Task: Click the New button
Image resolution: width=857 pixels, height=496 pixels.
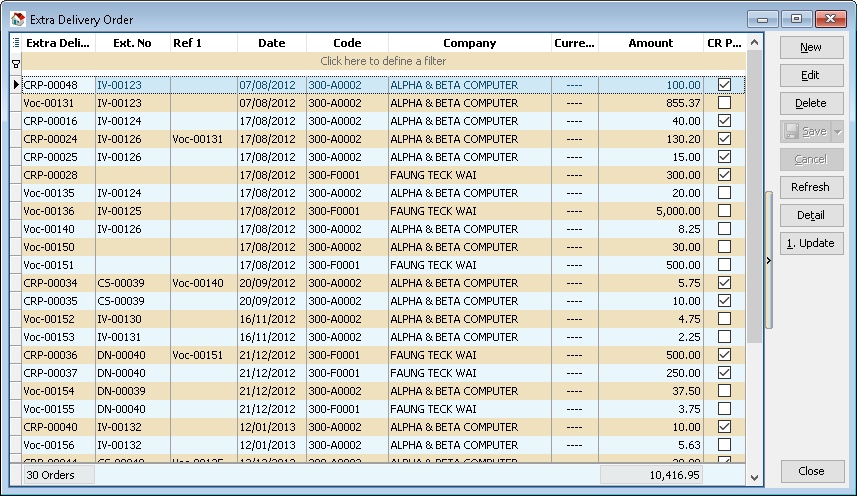Action: (x=811, y=47)
